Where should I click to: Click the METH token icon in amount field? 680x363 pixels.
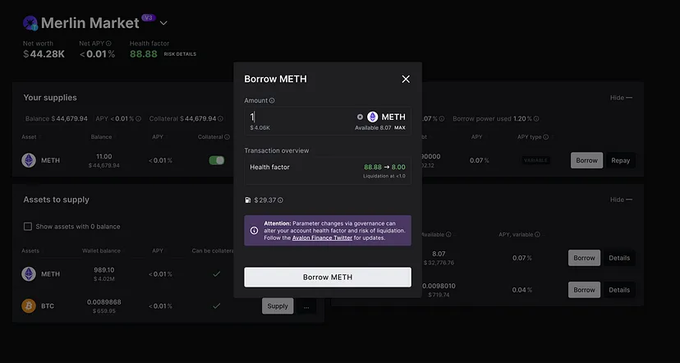coord(373,117)
